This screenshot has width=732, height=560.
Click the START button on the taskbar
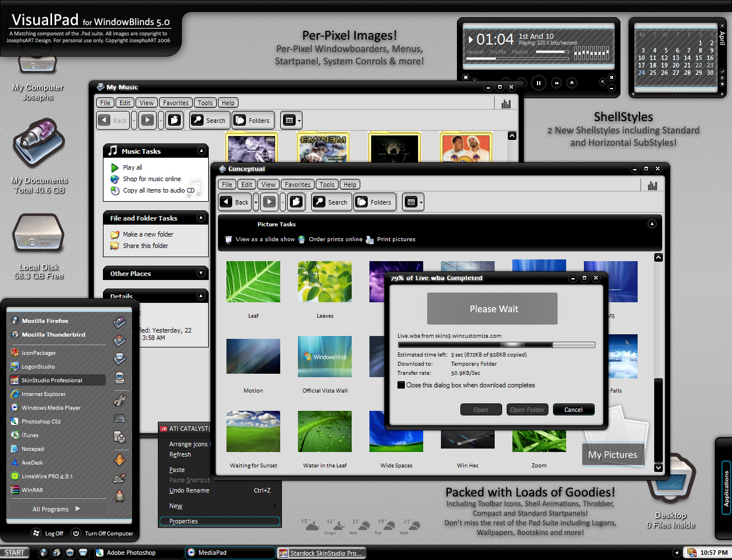click(15, 553)
